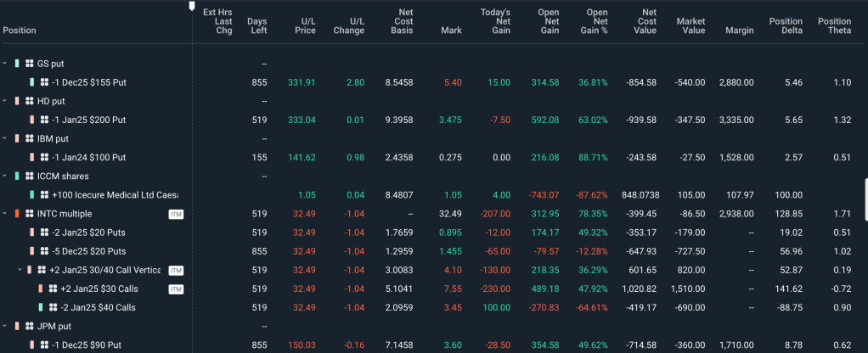Click the grid icon beside IBM put
This screenshot has height=353, width=868.
30,138
